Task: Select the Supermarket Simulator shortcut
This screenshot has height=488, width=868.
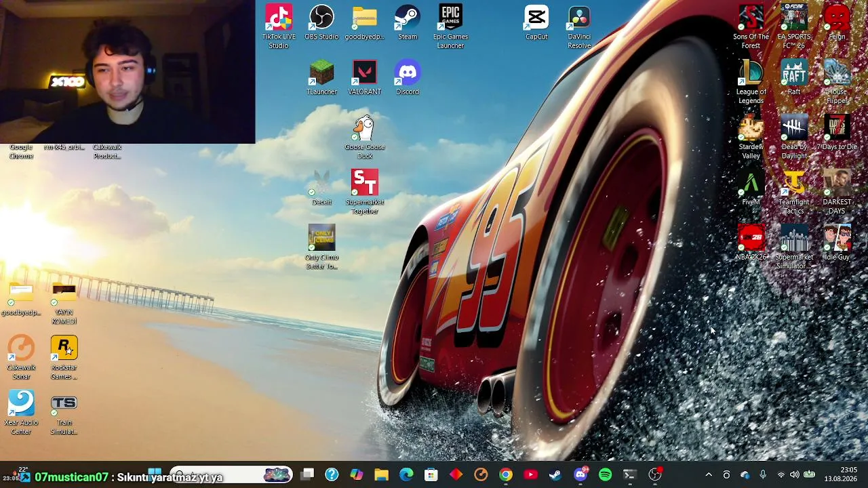Action: (794, 247)
